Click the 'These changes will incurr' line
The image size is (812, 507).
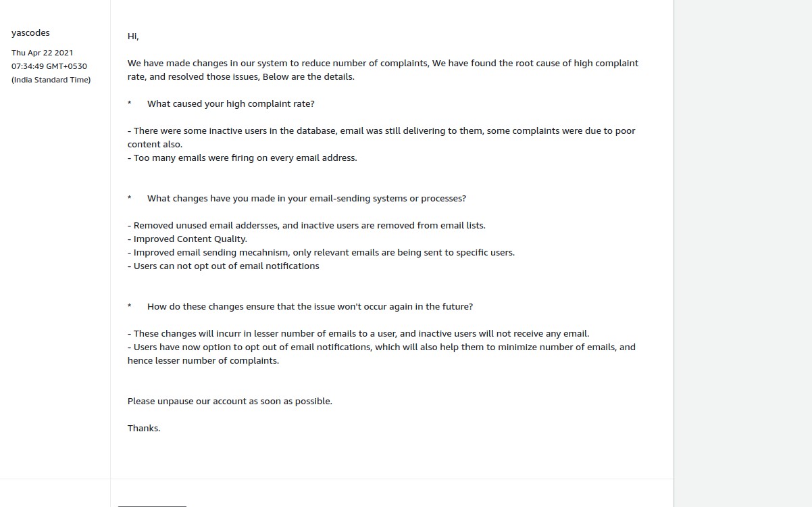coord(358,334)
